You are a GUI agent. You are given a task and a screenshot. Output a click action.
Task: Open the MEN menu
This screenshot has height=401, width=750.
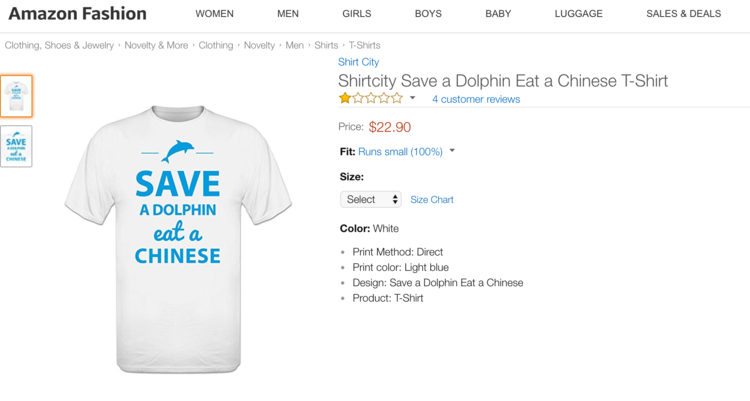point(288,14)
